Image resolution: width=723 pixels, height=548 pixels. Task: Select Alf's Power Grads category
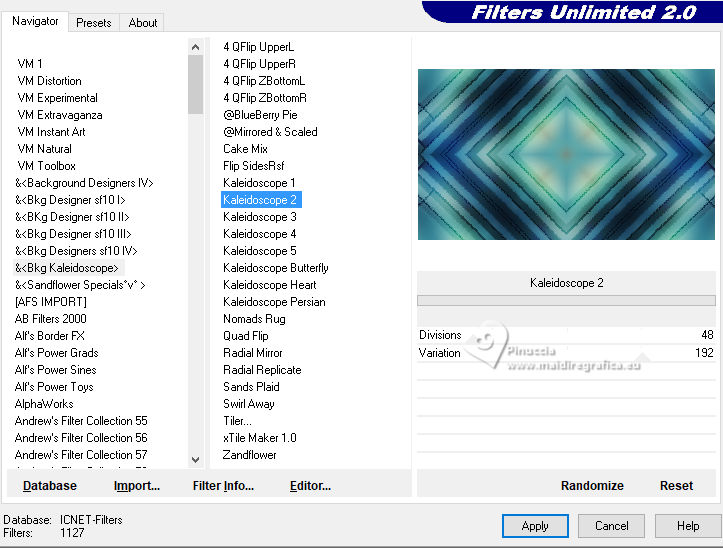(x=57, y=353)
